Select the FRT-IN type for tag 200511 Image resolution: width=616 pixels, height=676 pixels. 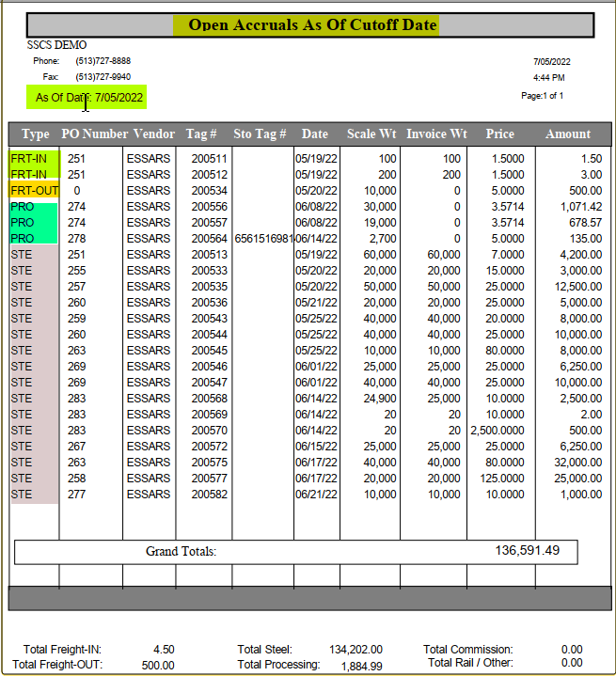click(x=28, y=159)
